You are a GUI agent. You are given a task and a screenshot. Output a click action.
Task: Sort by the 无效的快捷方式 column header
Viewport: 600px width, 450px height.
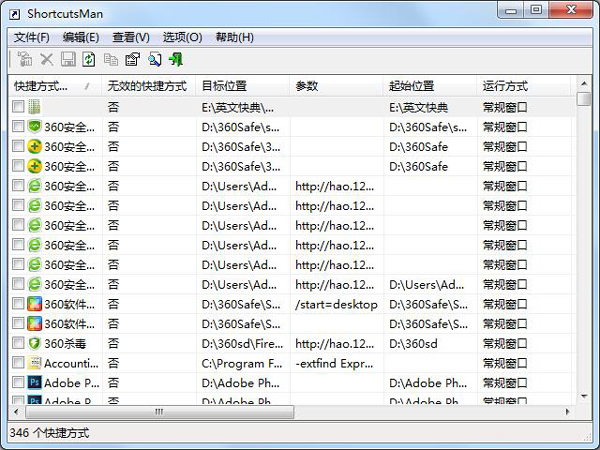(148, 86)
